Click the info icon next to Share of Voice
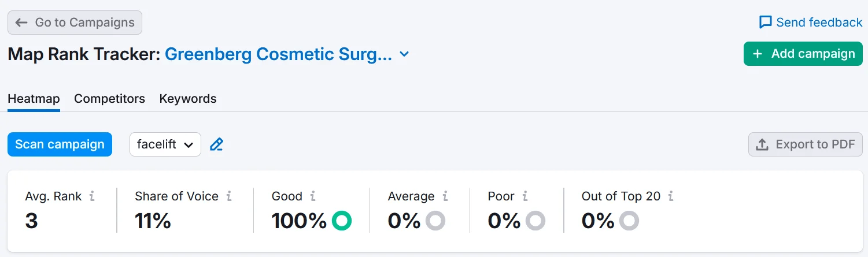This screenshot has width=868, height=257. click(229, 196)
